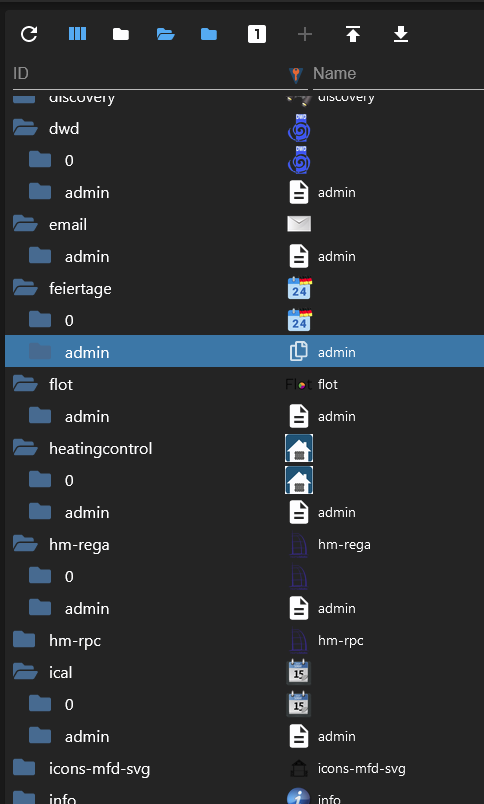The height and width of the screenshot is (804, 484).
Task: Click the ical calendar adapter icon
Action: (x=299, y=672)
